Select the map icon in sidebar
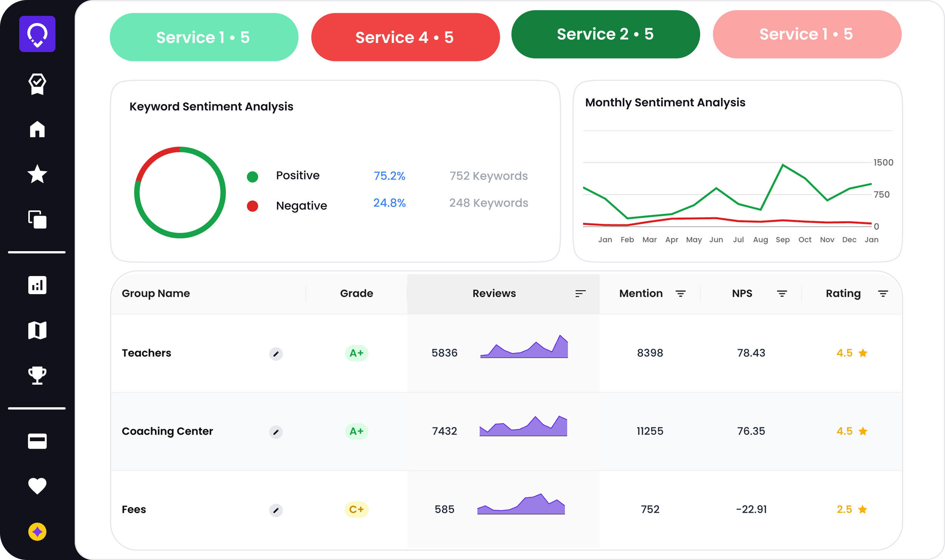Image resolution: width=945 pixels, height=560 pixels. [37, 330]
